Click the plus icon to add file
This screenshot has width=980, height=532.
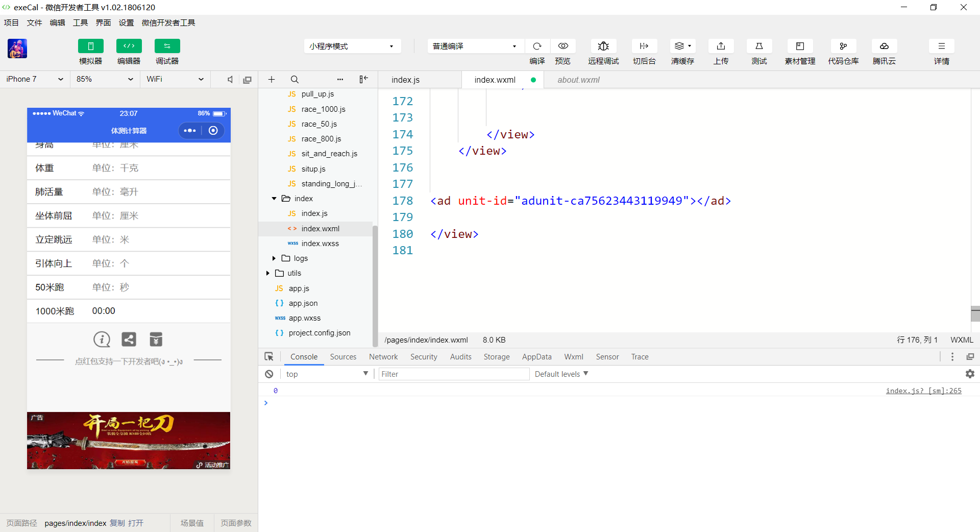click(272, 80)
